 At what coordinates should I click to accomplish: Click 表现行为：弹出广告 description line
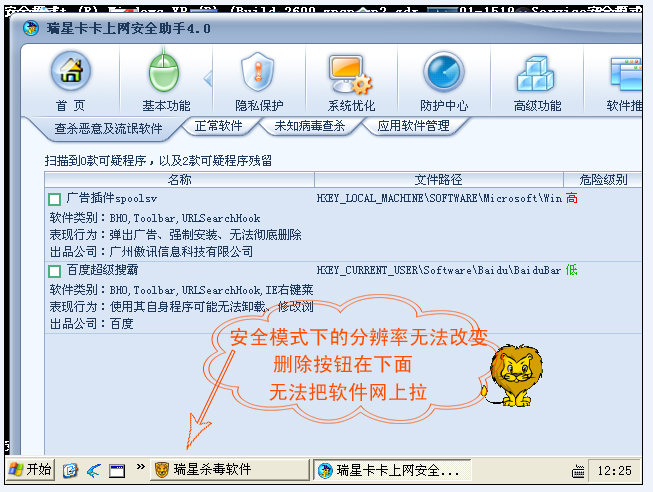[175, 235]
